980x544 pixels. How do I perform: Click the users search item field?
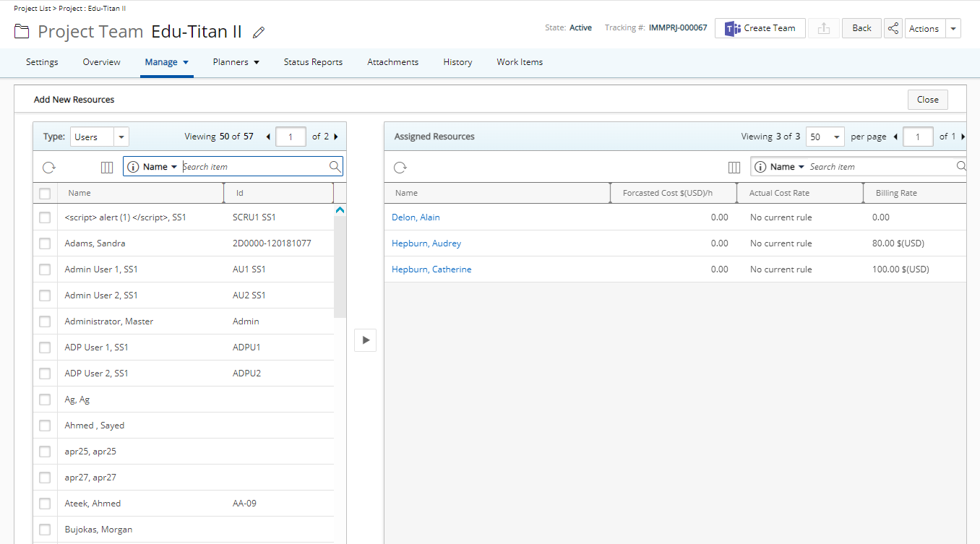253,167
